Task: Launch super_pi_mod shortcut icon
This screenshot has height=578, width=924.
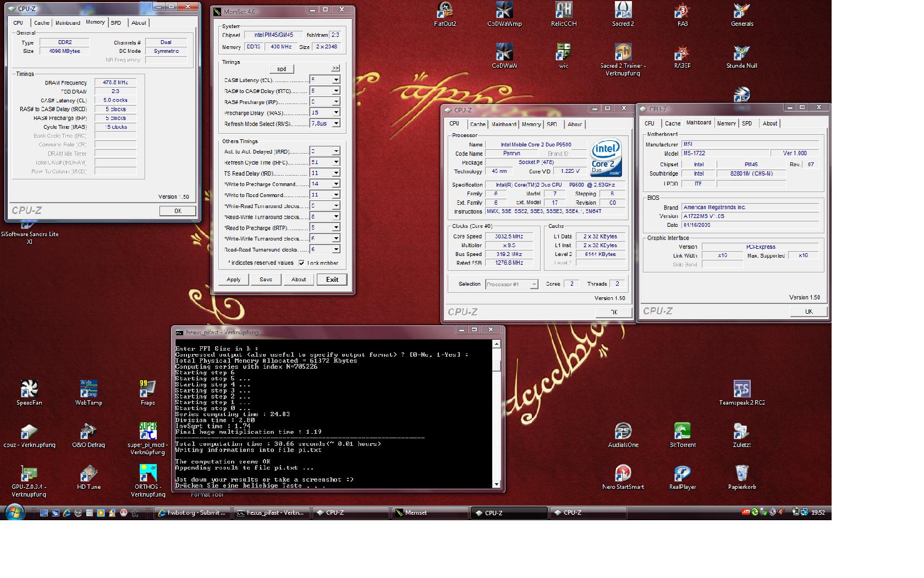Action: pos(148,439)
